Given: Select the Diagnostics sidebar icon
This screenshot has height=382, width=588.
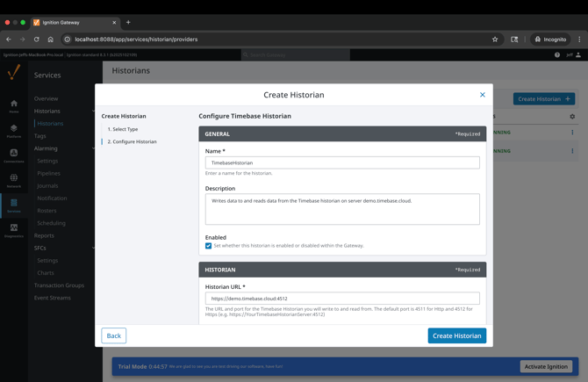Looking at the screenshot, I should pyautogui.click(x=13, y=229).
